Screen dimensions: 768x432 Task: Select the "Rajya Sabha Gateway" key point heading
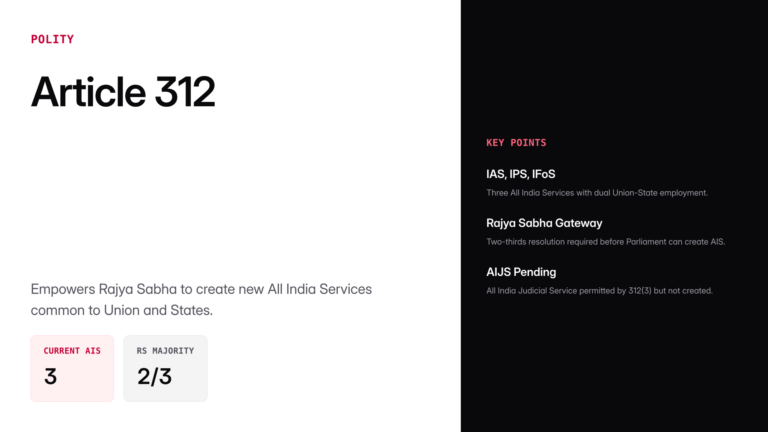click(x=544, y=223)
